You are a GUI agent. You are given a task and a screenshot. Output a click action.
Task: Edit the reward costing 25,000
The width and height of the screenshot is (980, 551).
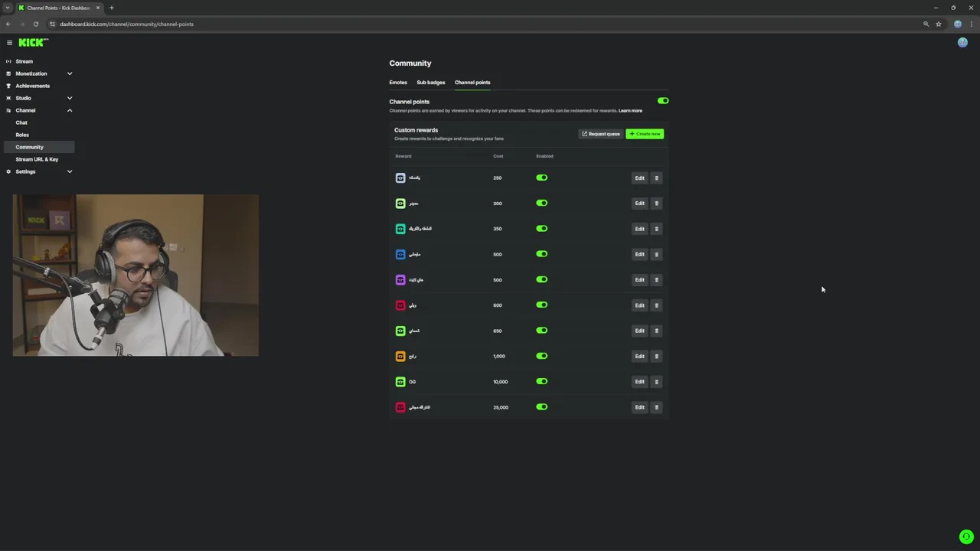tap(639, 407)
